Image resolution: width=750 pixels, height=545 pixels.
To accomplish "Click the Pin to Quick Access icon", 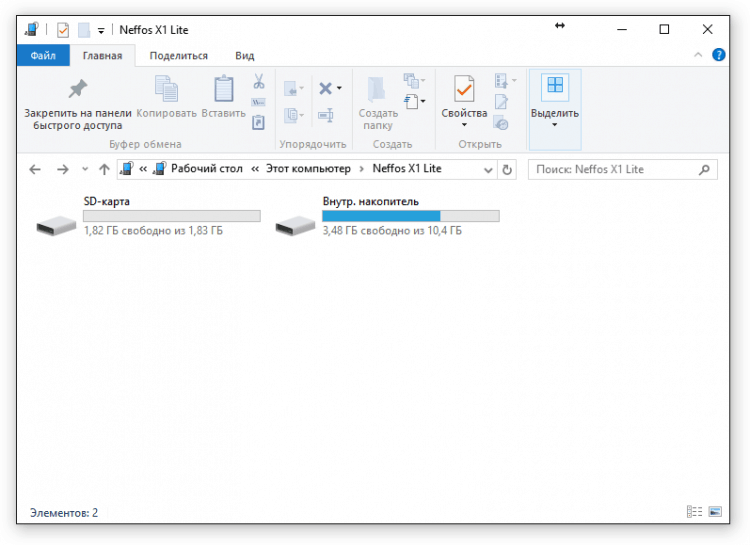I will pyautogui.click(x=77, y=90).
